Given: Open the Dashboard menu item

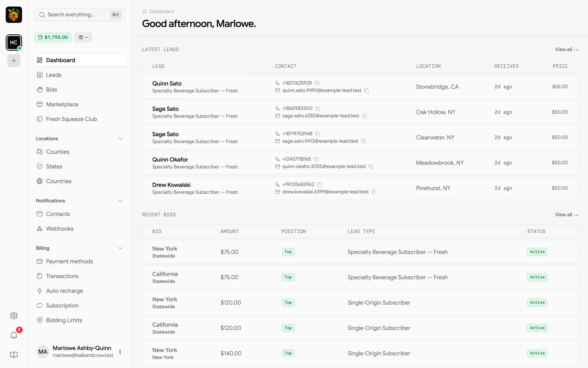Looking at the screenshot, I should click(x=80, y=60).
